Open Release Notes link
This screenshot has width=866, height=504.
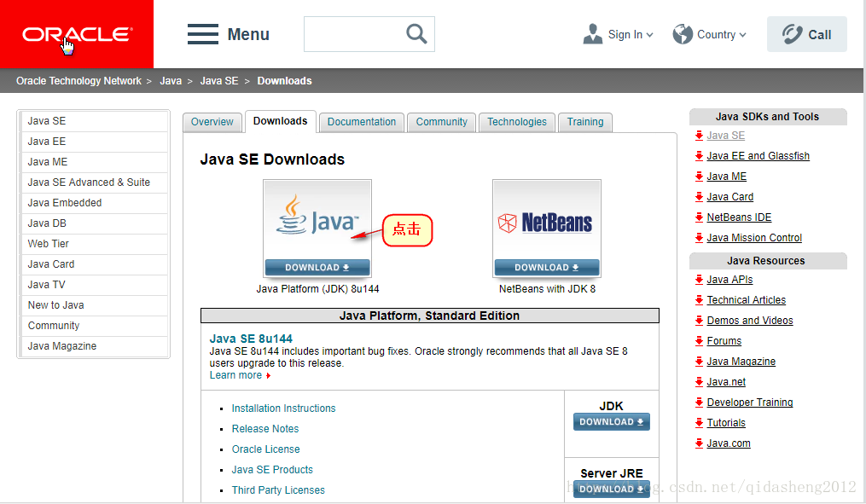point(265,428)
